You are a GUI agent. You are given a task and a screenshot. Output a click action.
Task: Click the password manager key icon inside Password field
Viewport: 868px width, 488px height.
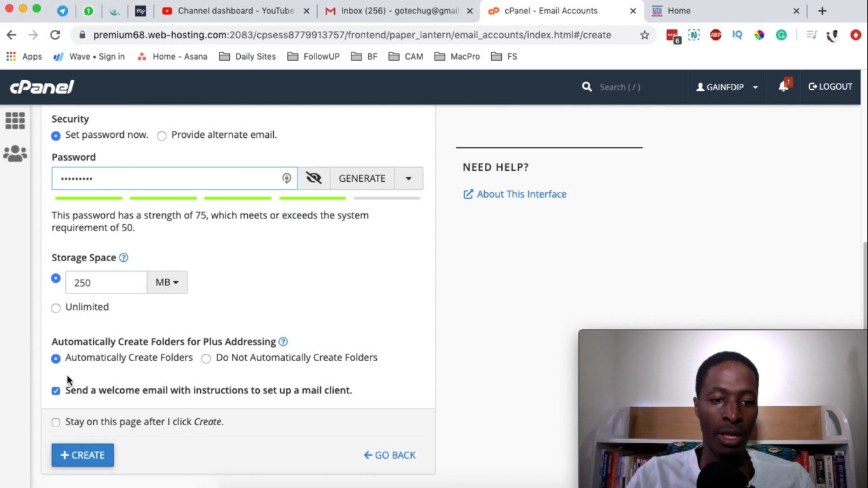coord(287,179)
